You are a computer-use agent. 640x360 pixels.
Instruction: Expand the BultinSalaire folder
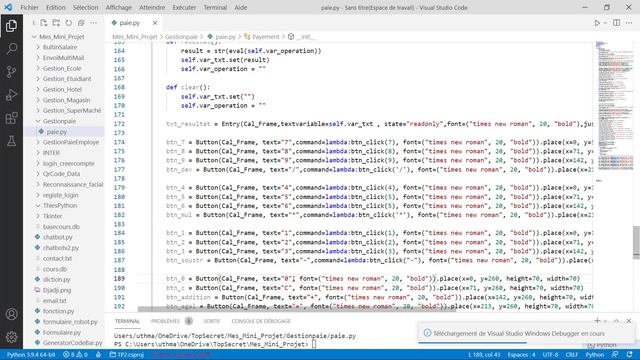click(60, 47)
